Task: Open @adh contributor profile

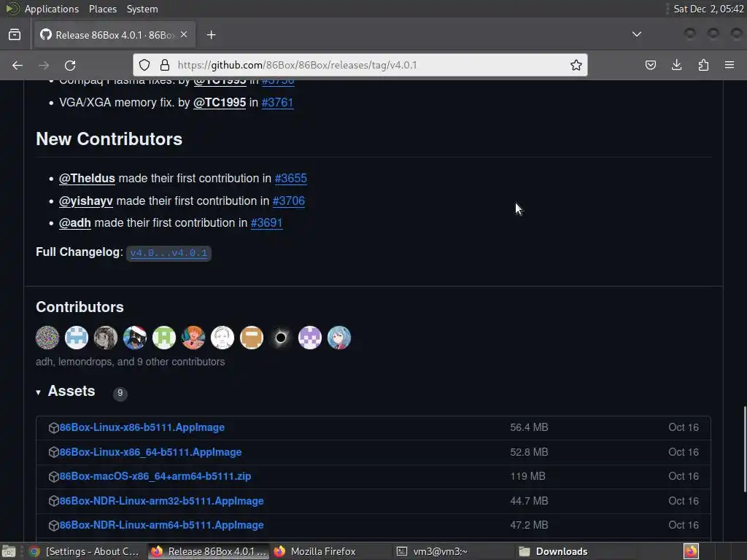Action: pos(75,223)
